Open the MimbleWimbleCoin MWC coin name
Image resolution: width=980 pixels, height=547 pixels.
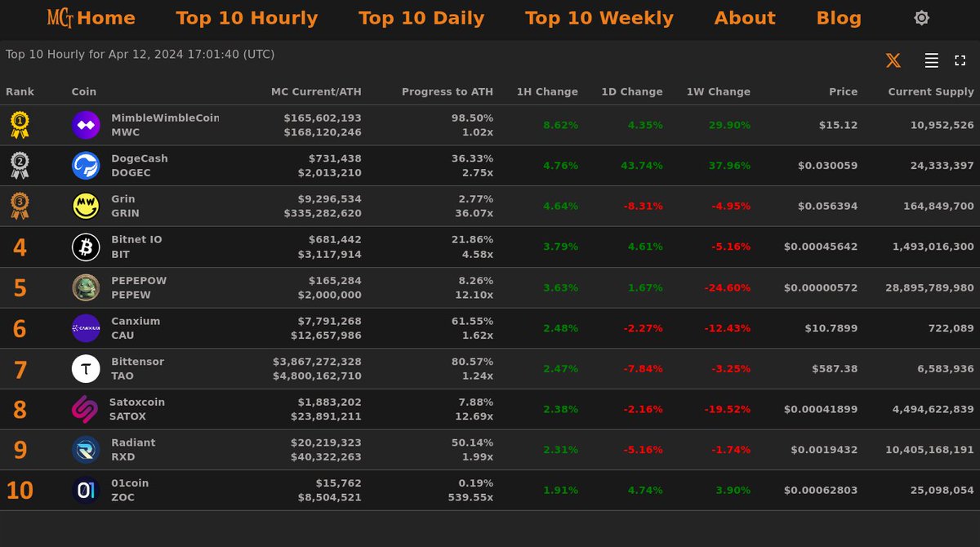point(165,125)
